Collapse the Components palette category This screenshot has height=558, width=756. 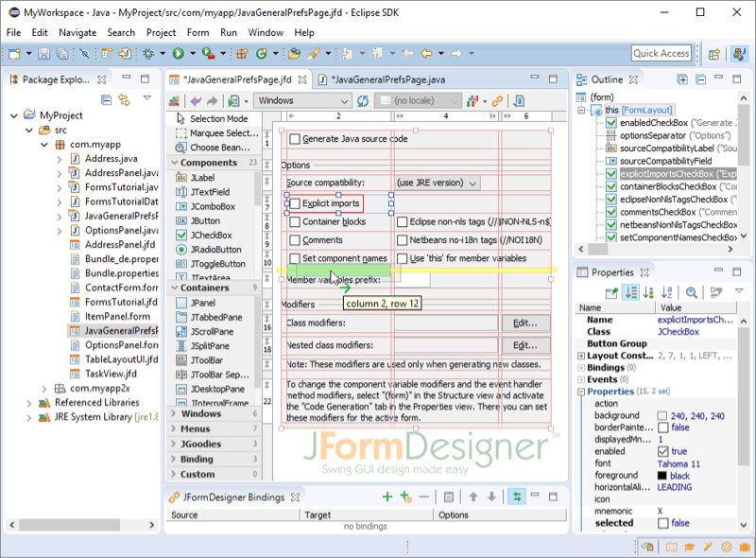pos(175,163)
